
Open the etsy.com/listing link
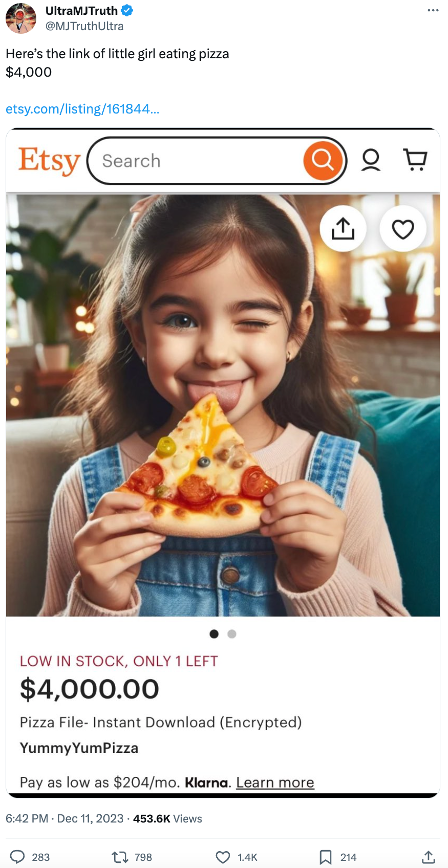click(82, 109)
